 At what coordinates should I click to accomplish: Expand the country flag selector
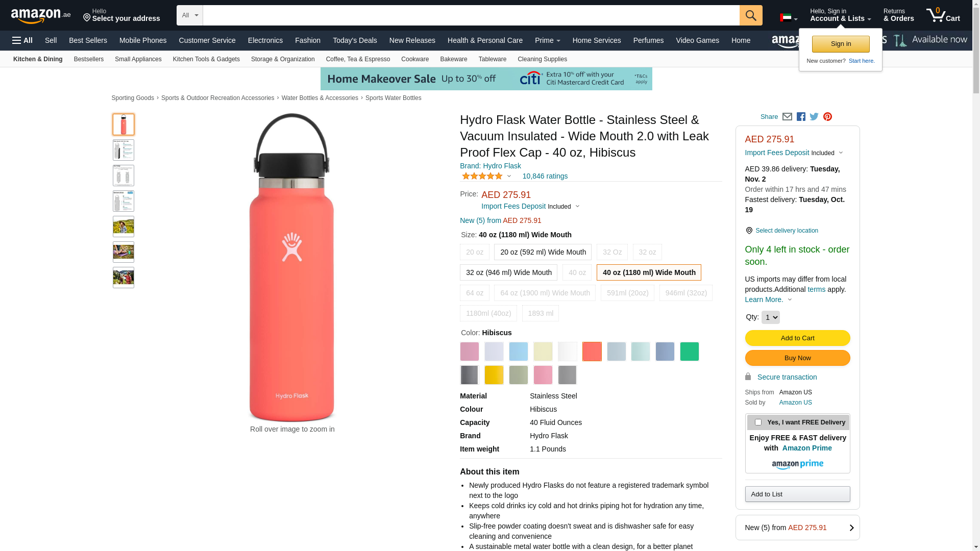coord(789,18)
